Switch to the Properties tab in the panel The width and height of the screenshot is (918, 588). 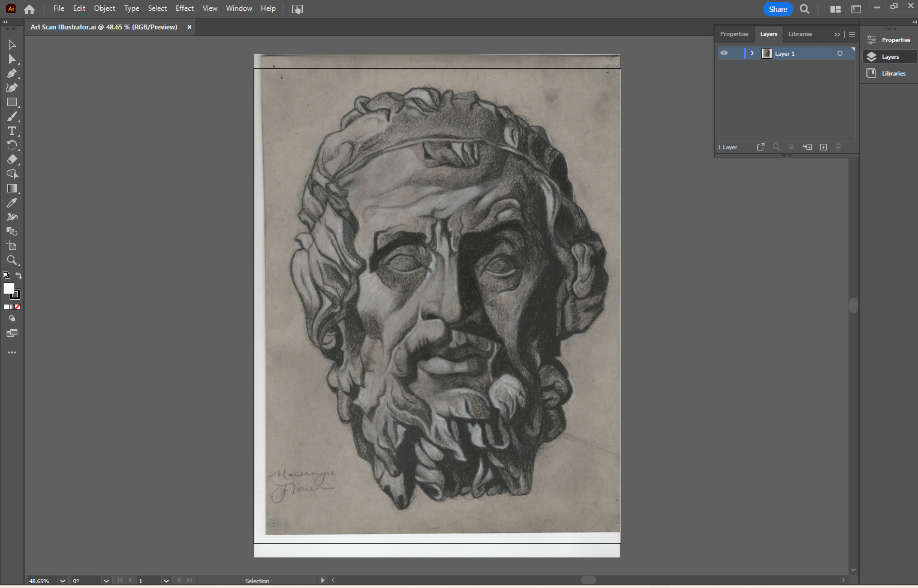(x=734, y=34)
